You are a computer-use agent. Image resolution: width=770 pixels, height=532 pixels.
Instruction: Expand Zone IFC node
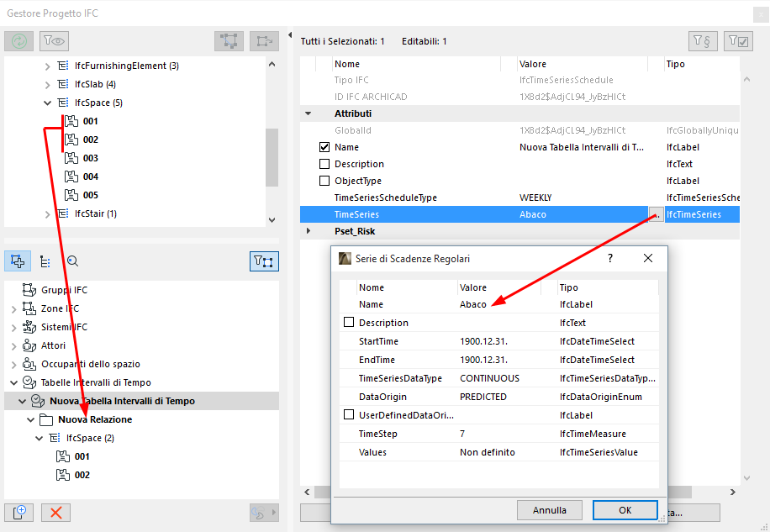tap(13, 309)
